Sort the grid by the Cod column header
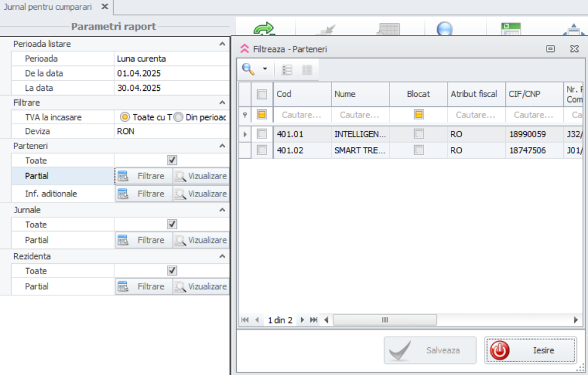Image resolution: width=588 pixels, height=375 pixels. pyautogui.click(x=302, y=94)
